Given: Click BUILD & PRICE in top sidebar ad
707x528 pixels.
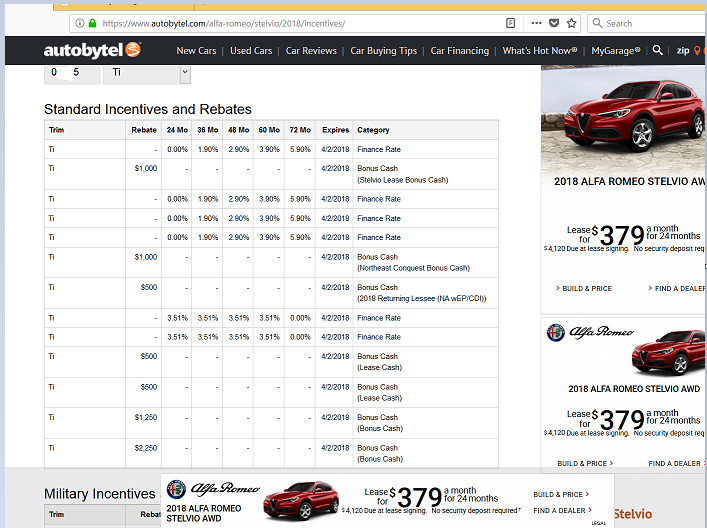Looking at the screenshot, I should click(584, 289).
